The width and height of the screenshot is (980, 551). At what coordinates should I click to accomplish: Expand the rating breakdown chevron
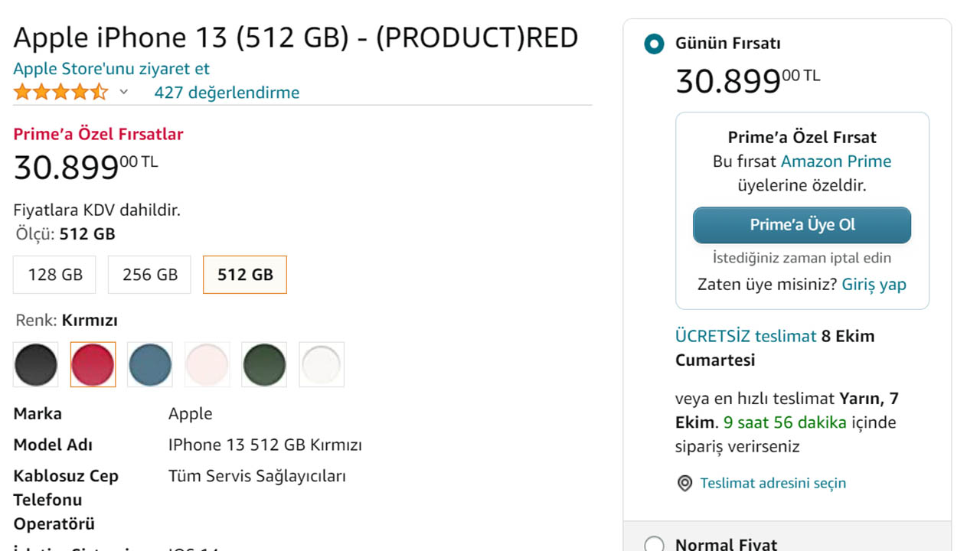tap(124, 93)
